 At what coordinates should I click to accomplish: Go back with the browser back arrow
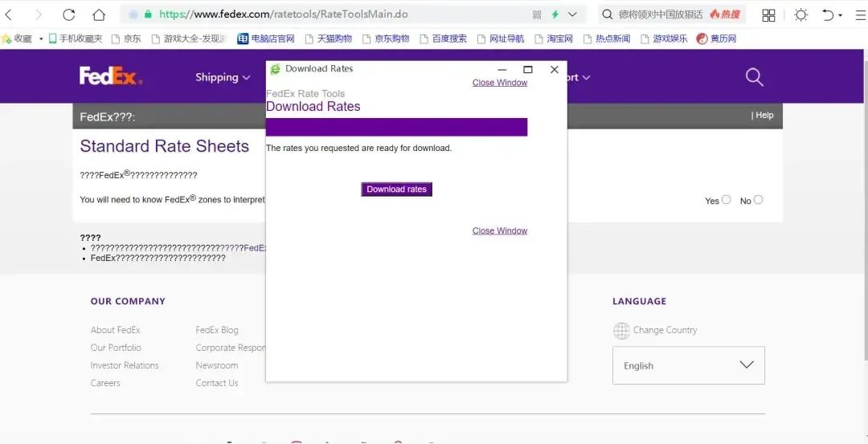coord(8,15)
